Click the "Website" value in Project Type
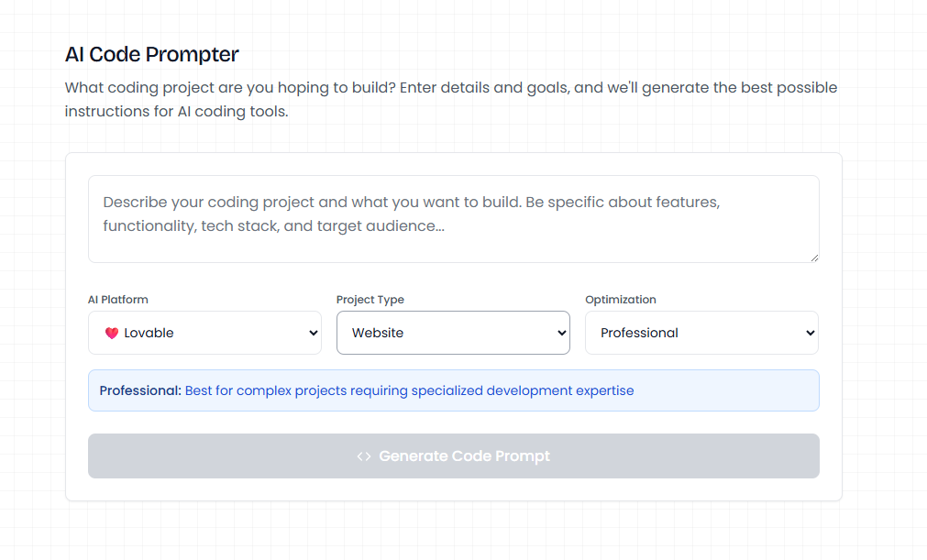 tap(378, 334)
